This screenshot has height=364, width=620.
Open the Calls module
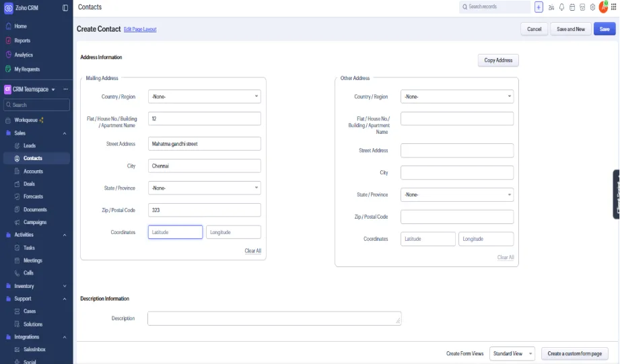coord(28,272)
